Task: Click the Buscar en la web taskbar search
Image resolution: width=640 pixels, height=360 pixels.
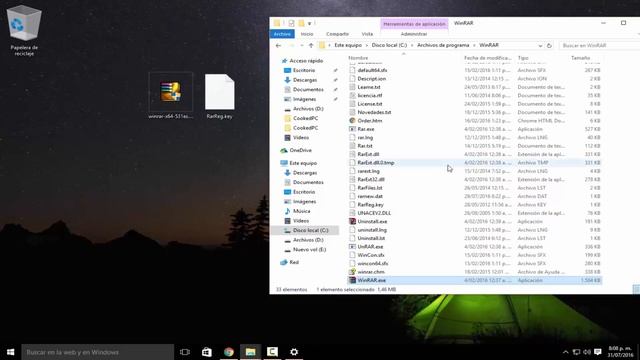Action: click(x=98, y=352)
